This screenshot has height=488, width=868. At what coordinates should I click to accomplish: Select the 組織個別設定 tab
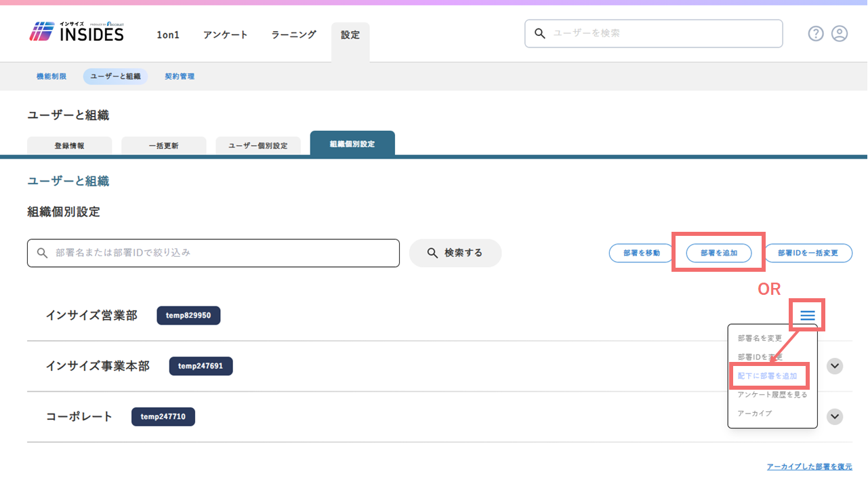pyautogui.click(x=352, y=144)
